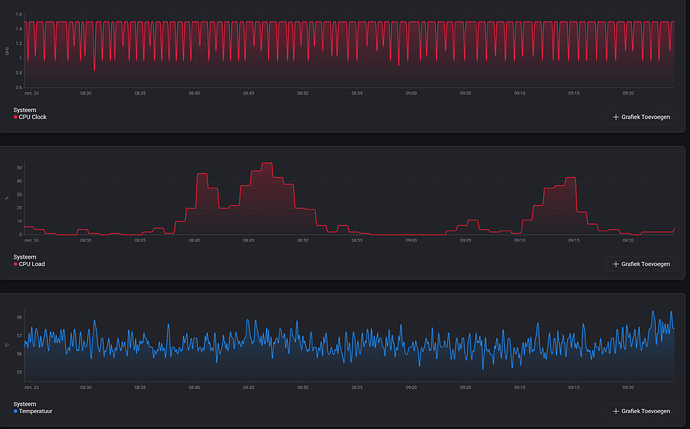Screen dimensions: 690x429
Task: Select the CPU Clock legend label
Action: 33,117
